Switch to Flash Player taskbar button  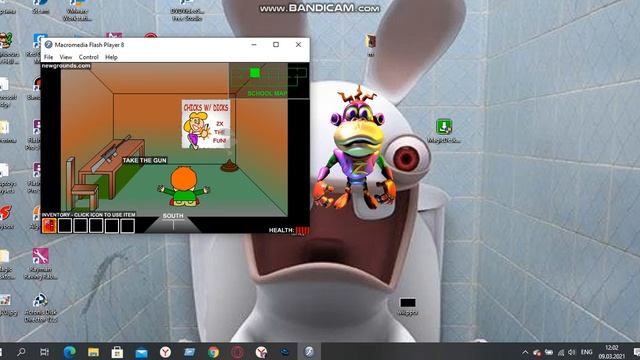pyautogui.click(x=309, y=351)
